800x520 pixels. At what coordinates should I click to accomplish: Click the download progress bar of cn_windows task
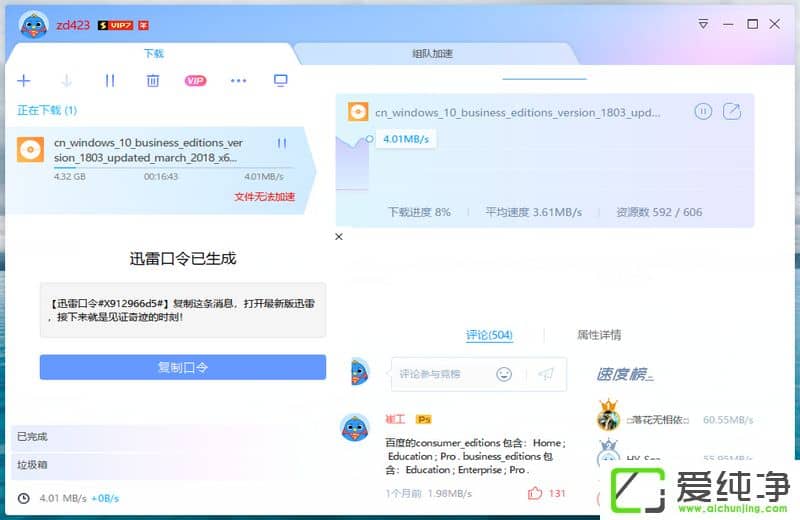point(174,167)
